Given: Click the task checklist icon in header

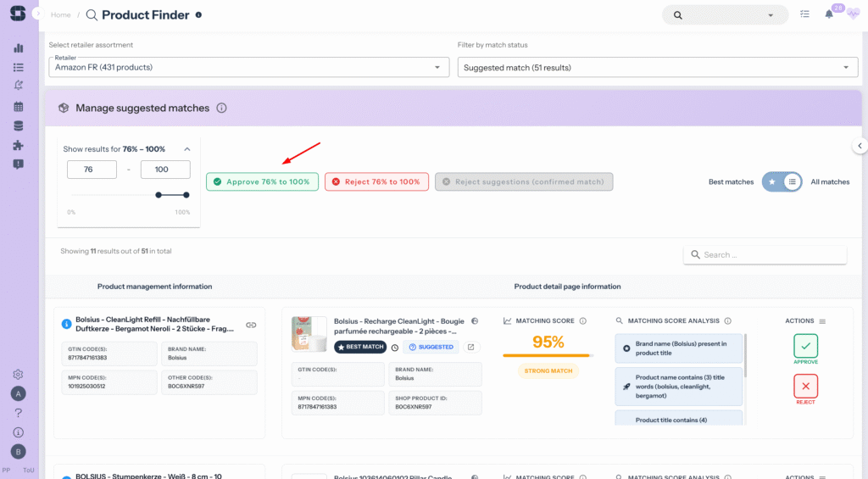Looking at the screenshot, I should [x=804, y=14].
